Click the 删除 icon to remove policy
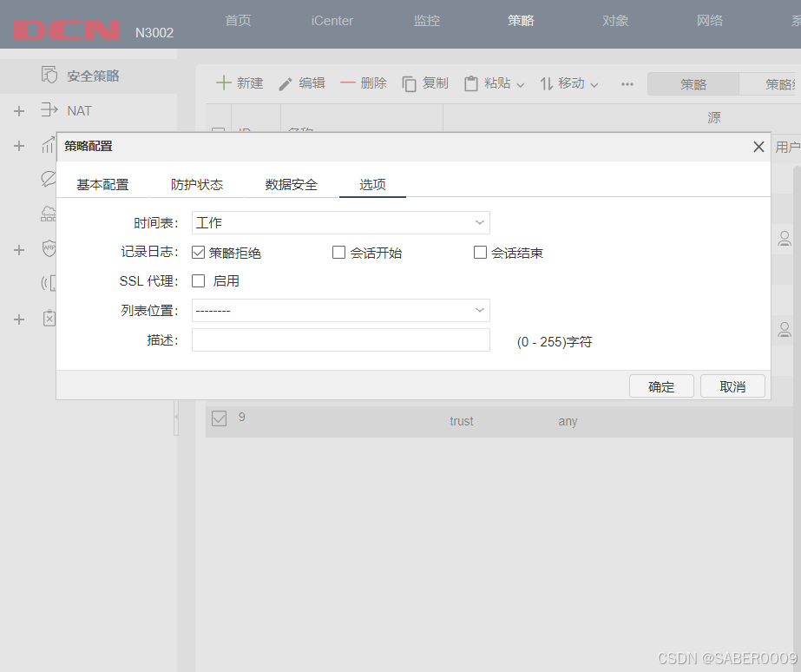This screenshot has height=672, width=801. coord(348,83)
